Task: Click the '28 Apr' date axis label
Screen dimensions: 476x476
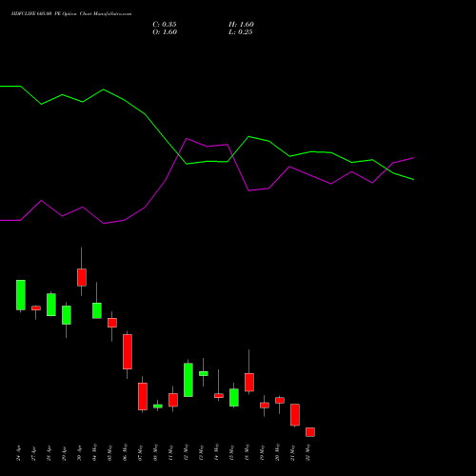Action: pyautogui.click(x=50, y=453)
